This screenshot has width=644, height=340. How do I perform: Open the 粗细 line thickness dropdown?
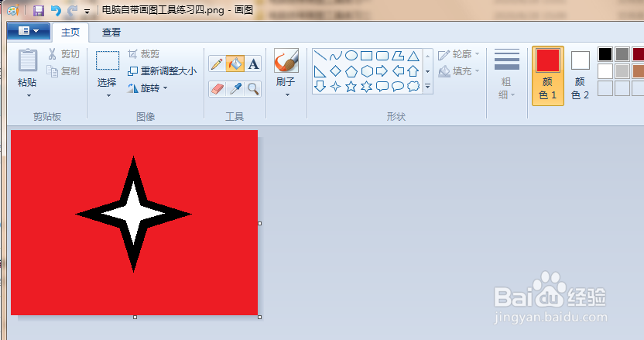point(507,74)
